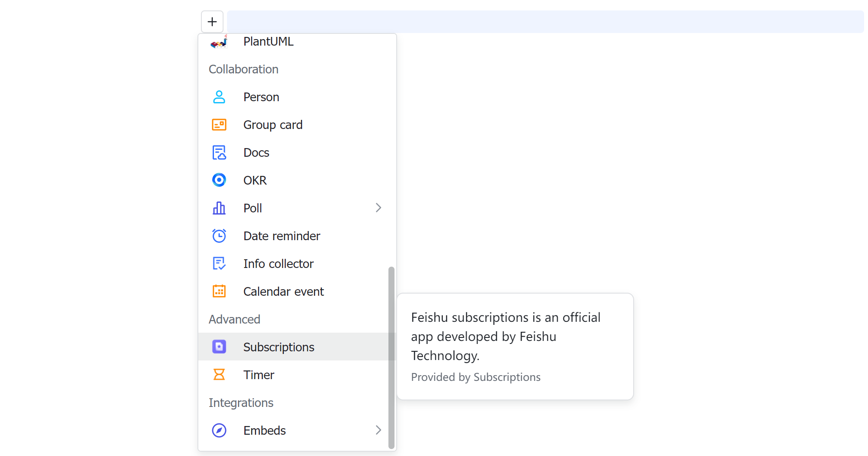
Task: Click the Embeds compass icon
Action: pyautogui.click(x=219, y=430)
